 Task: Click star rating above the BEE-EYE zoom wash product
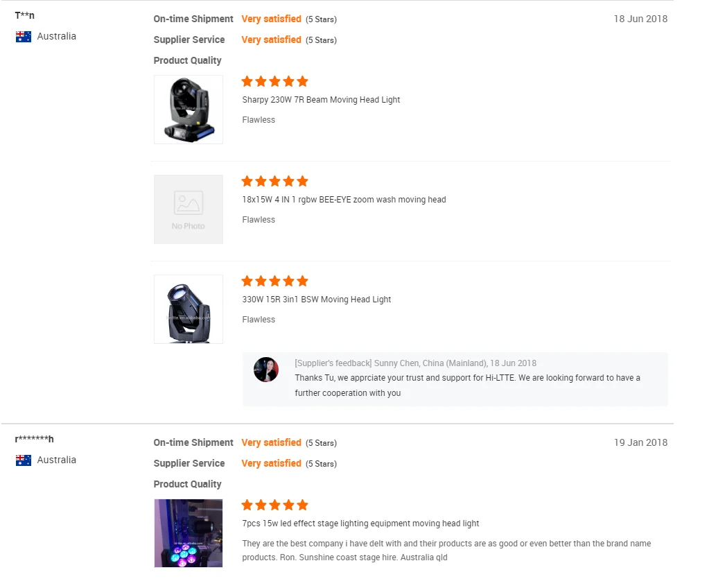(x=274, y=181)
